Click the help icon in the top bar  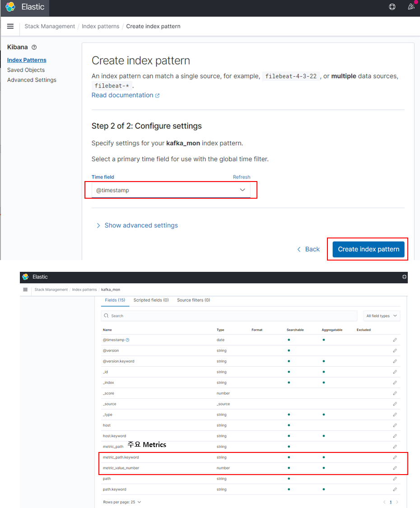tap(392, 7)
